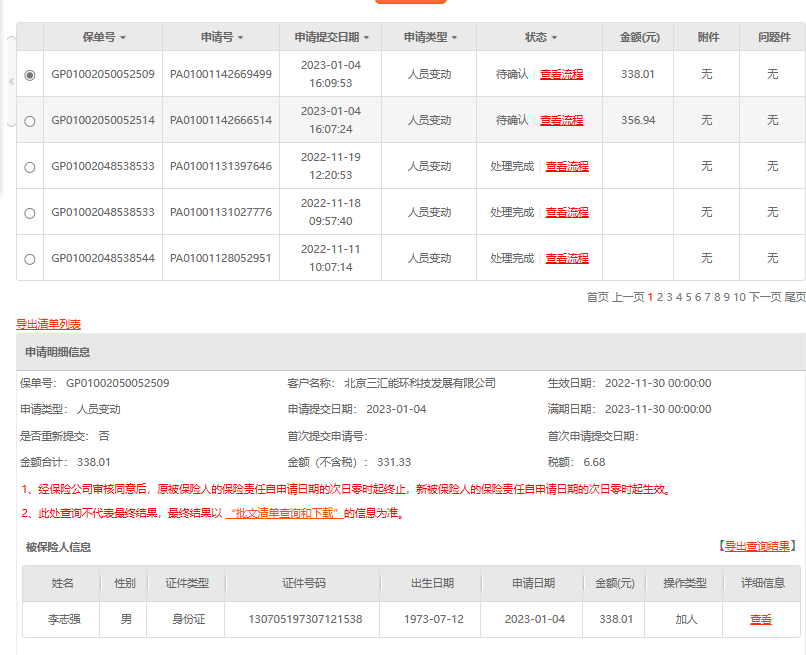Select radio for application PA01001131027776
This screenshot has height=655, width=806.
(x=29, y=213)
